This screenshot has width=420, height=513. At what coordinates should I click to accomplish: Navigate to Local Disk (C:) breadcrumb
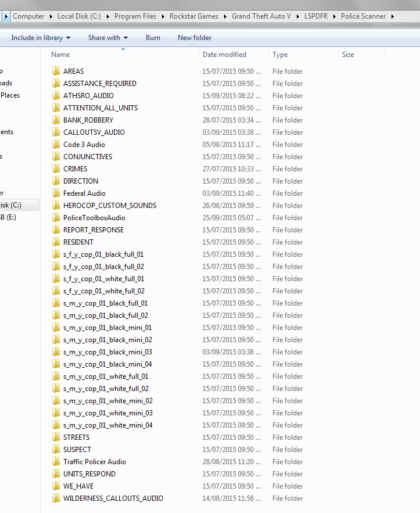79,16
